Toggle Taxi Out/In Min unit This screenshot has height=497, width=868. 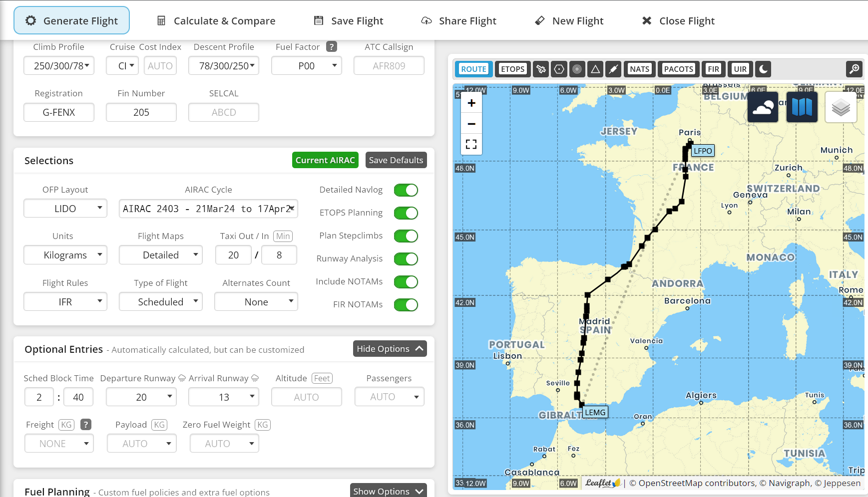pos(283,236)
